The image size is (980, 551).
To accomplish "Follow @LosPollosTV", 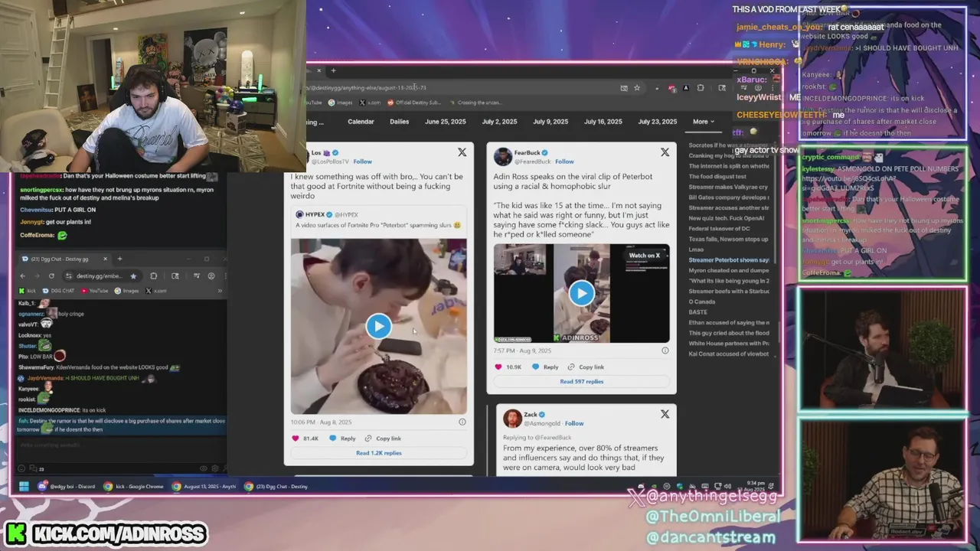I will click(363, 161).
